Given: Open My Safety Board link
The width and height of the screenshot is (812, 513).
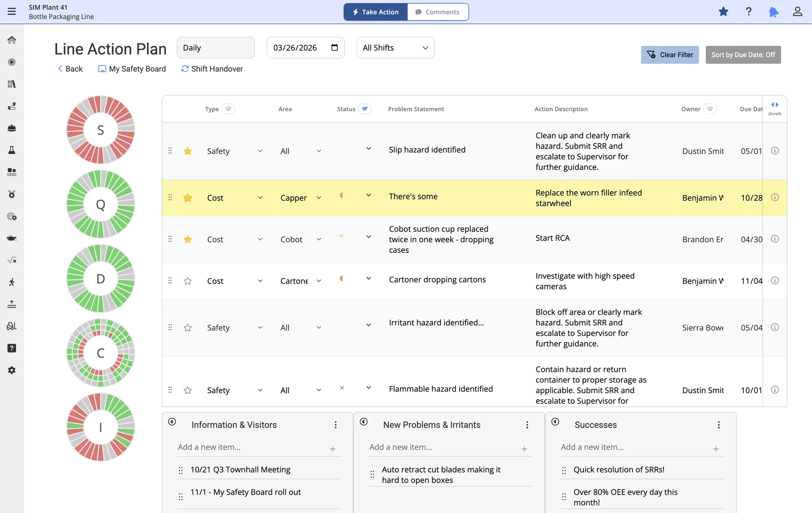Looking at the screenshot, I should click(x=132, y=69).
